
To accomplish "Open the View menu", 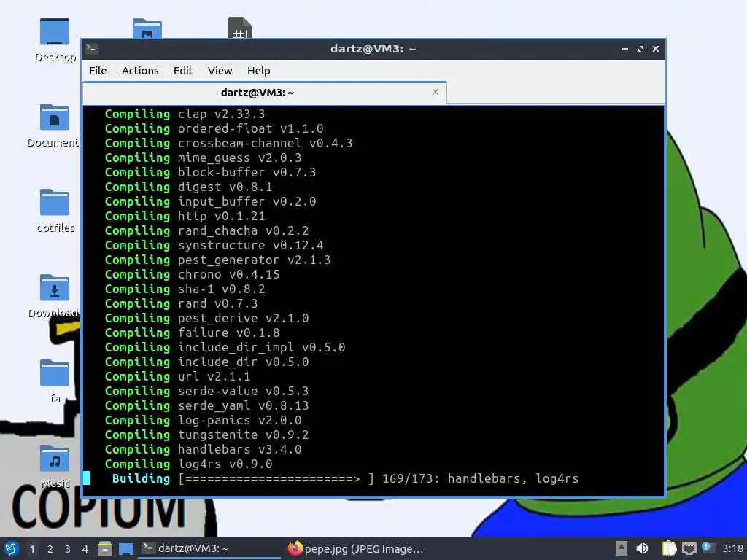I will point(220,71).
